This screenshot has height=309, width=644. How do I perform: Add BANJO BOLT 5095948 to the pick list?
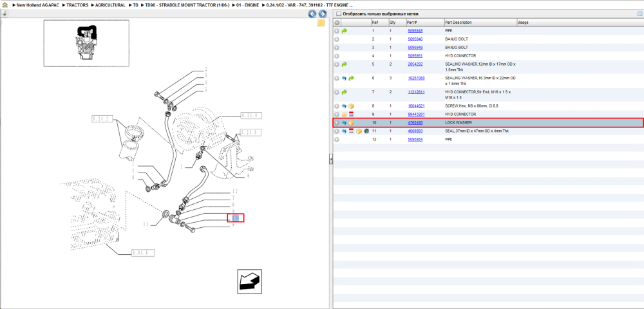pyautogui.click(x=337, y=47)
